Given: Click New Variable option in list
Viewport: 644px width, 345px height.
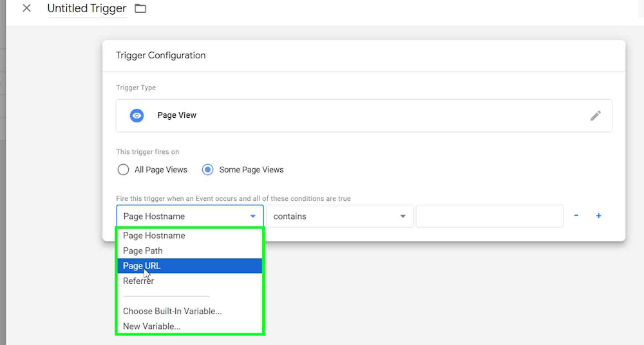Looking at the screenshot, I should 152,326.
